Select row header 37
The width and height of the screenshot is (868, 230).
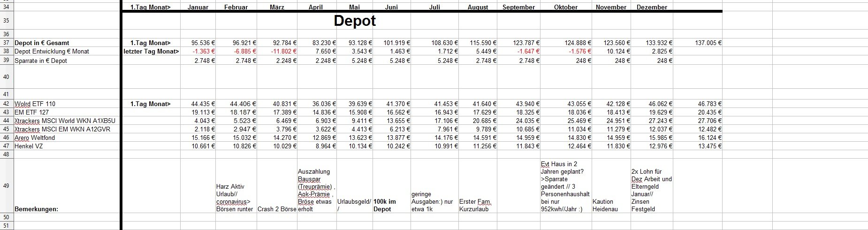click(x=7, y=43)
